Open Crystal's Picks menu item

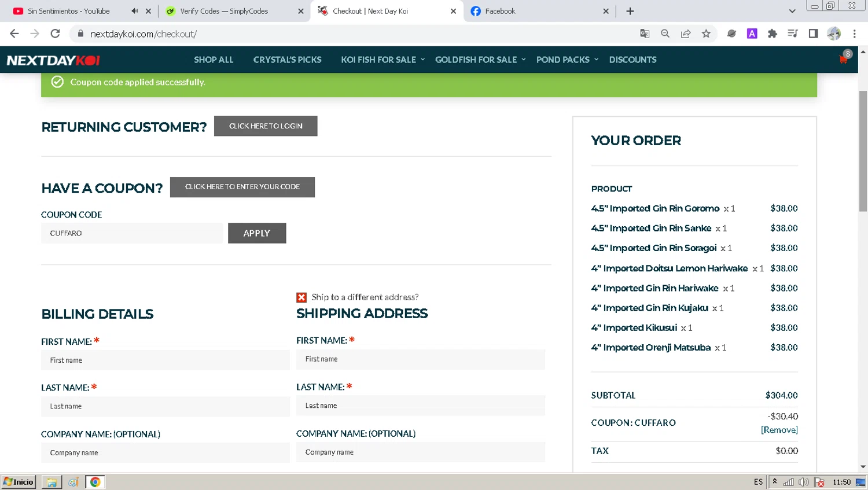[287, 60]
